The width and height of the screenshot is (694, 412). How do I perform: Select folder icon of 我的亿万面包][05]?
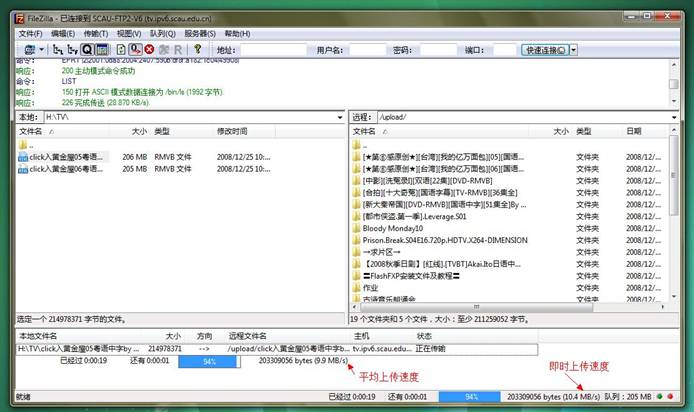click(357, 157)
